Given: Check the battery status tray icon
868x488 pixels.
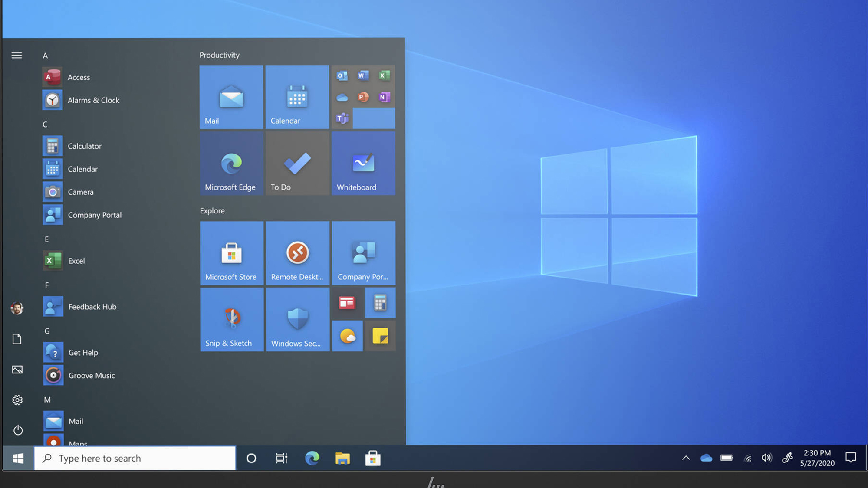Looking at the screenshot, I should coord(727,458).
